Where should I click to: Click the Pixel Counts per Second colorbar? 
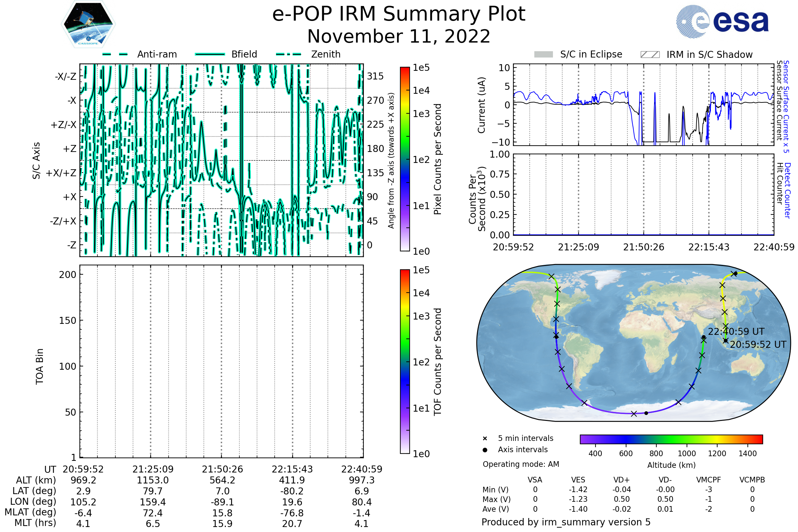405,159
